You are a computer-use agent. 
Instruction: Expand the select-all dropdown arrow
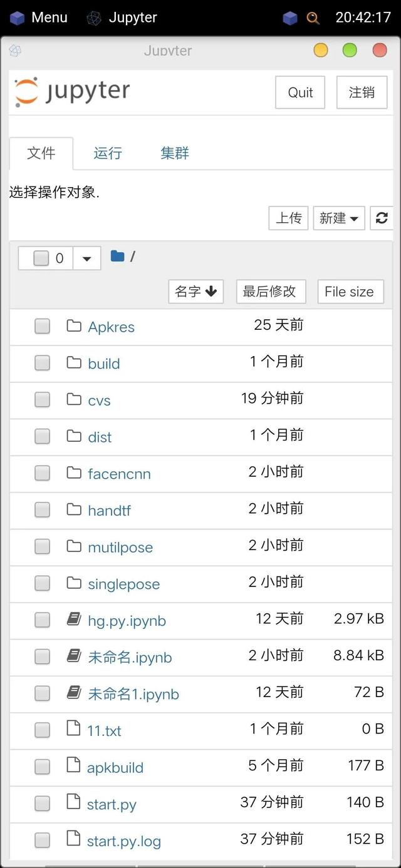pyautogui.click(x=87, y=258)
